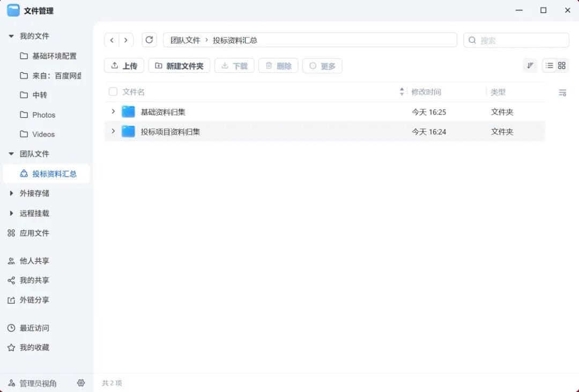Expand the 基础资料归集 folder row
This screenshot has width=579, height=392.
pos(113,111)
